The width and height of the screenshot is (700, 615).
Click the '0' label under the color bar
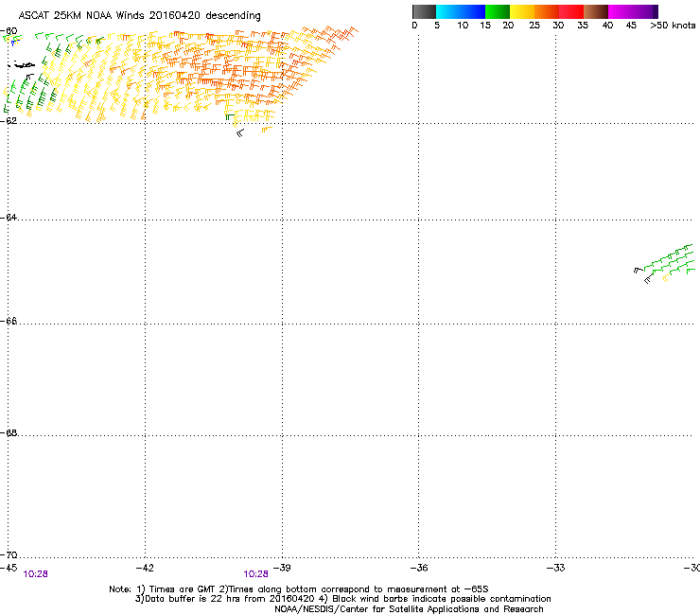click(414, 26)
